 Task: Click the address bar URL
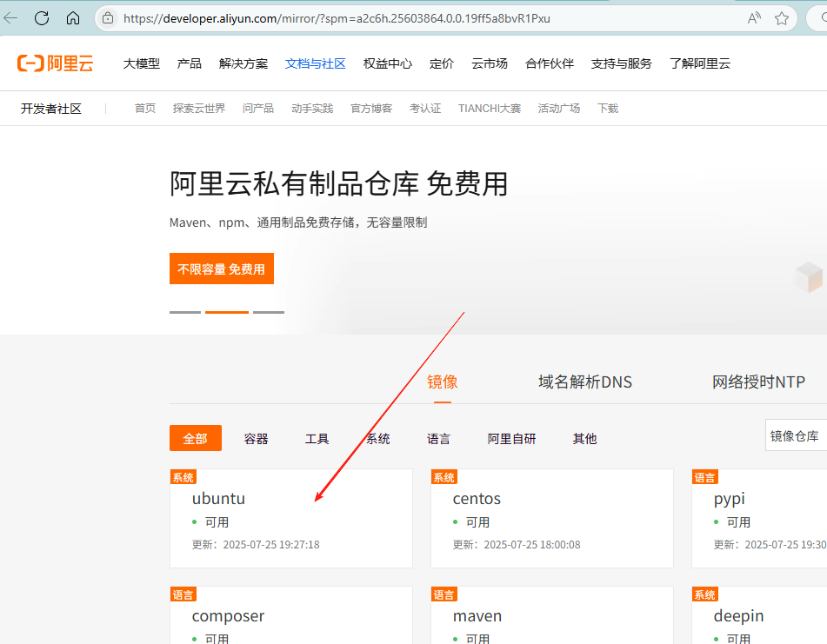point(337,18)
